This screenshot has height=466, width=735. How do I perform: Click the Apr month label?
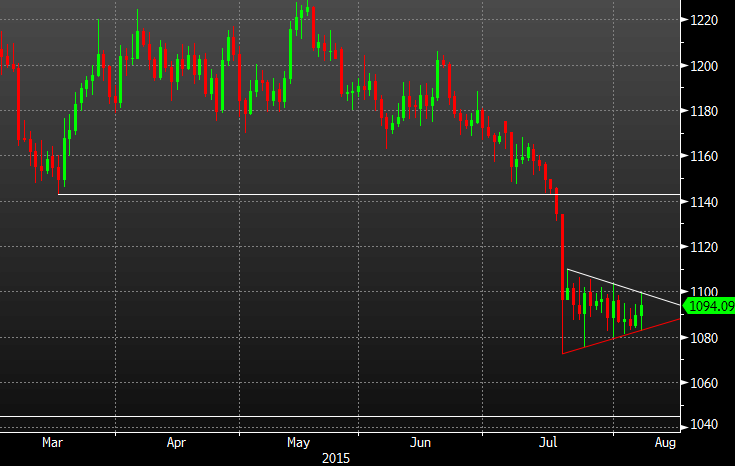click(176, 442)
